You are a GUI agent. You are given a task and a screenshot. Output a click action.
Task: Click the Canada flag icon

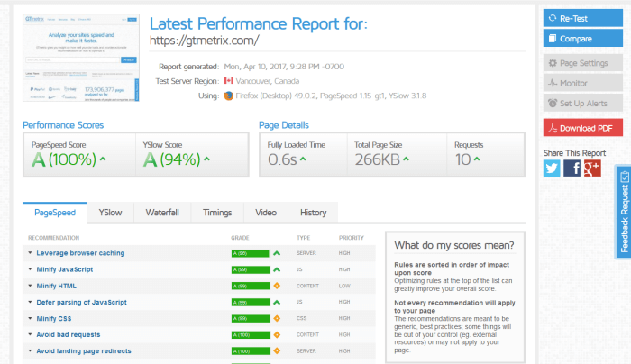(x=229, y=81)
